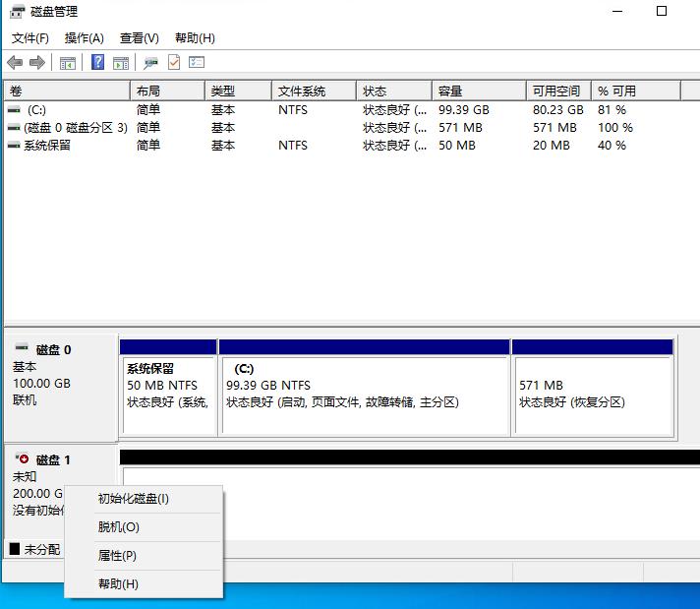Open the 查看(V) menu
The width and height of the screenshot is (700, 609).
(x=140, y=38)
